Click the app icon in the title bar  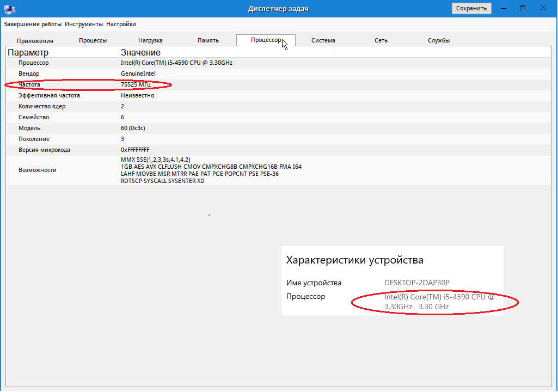point(10,9)
